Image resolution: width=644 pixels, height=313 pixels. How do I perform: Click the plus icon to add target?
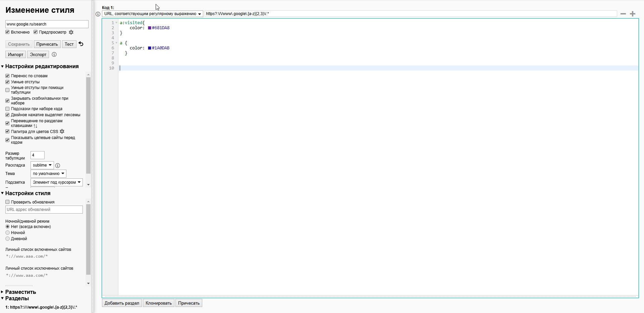point(633,14)
